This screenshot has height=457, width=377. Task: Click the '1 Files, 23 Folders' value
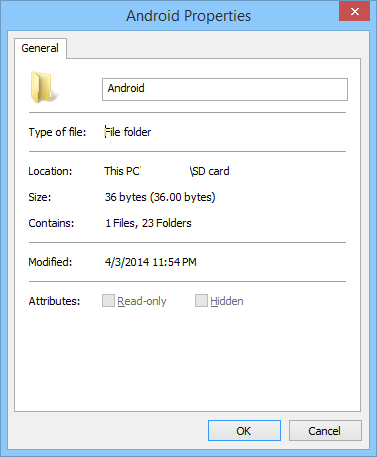(148, 223)
